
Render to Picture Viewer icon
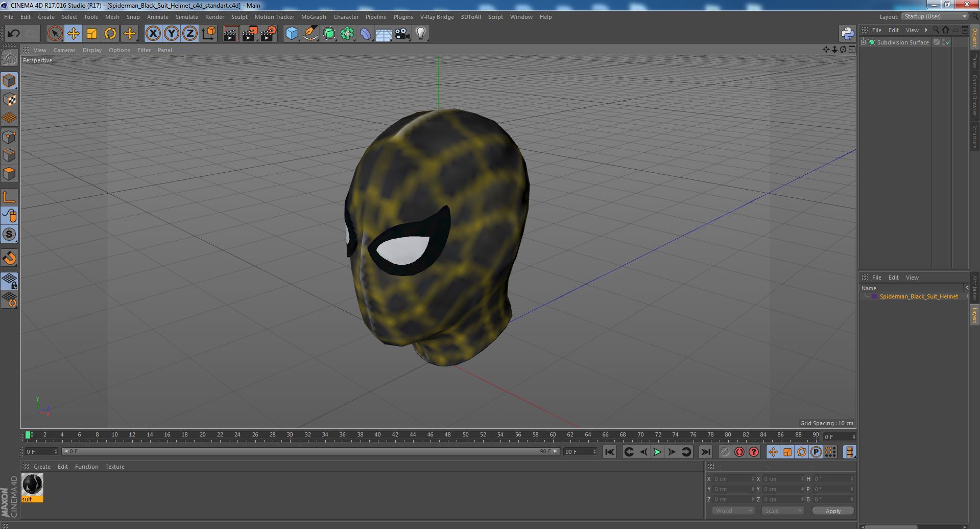(250, 34)
